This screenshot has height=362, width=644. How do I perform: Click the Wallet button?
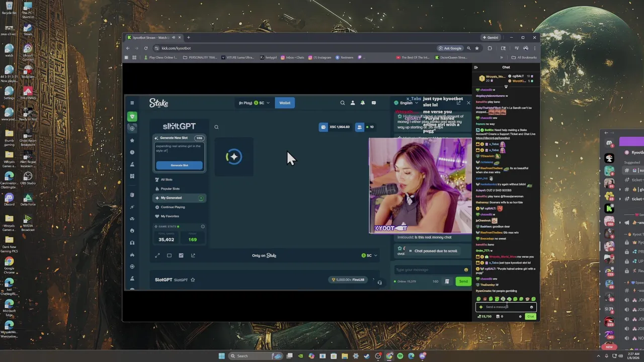pyautogui.click(x=285, y=103)
